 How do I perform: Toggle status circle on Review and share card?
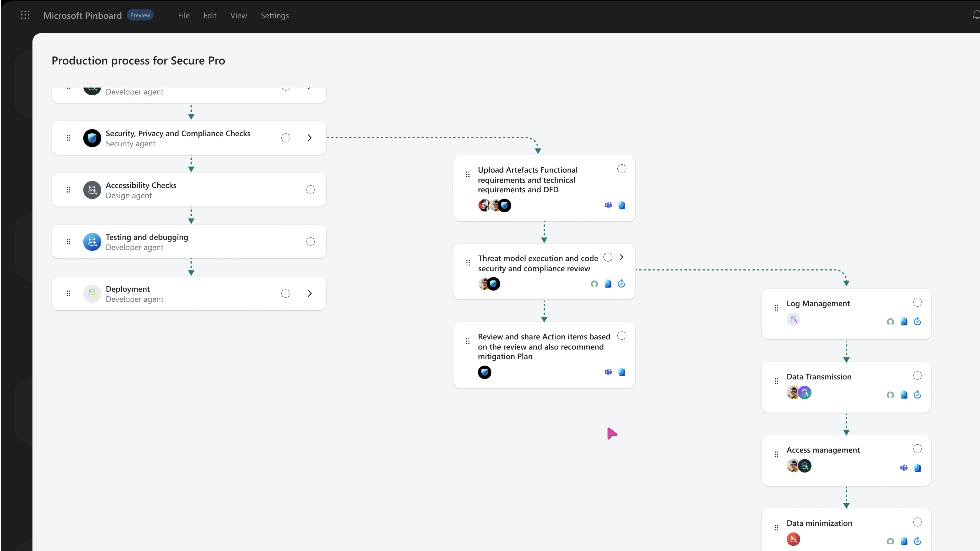coord(622,336)
